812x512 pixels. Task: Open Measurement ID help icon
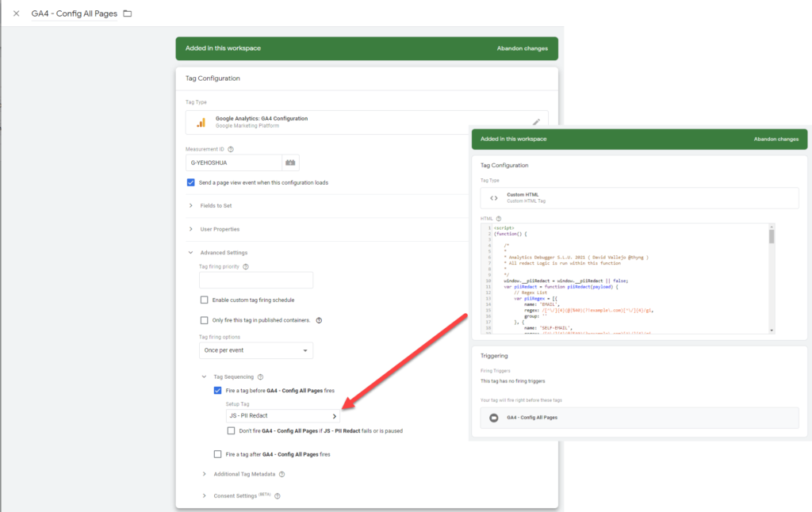(231, 149)
